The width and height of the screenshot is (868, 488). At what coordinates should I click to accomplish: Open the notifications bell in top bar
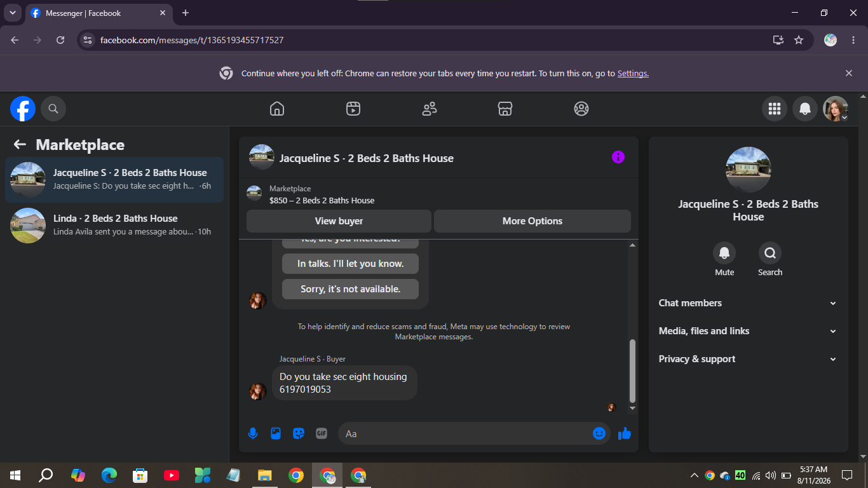[804, 109]
